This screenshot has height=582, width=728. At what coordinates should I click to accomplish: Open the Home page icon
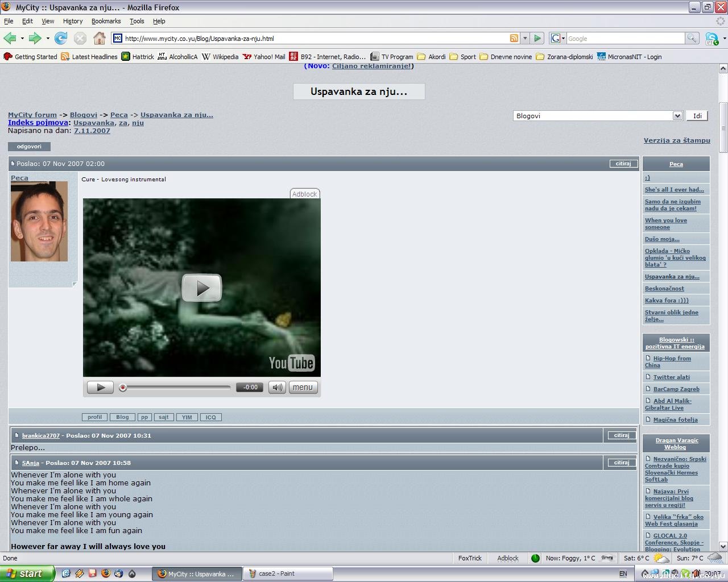[x=100, y=38]
